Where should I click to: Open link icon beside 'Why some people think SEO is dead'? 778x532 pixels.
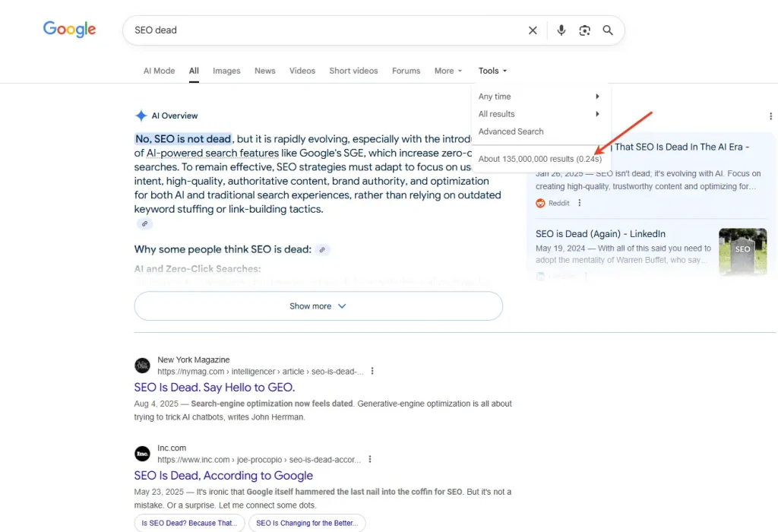point(322,249)
